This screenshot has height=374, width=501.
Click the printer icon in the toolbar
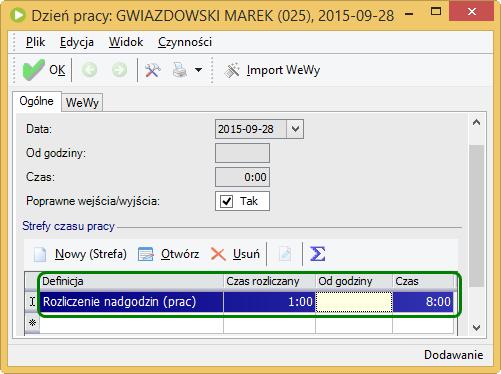tap(180, 70)
